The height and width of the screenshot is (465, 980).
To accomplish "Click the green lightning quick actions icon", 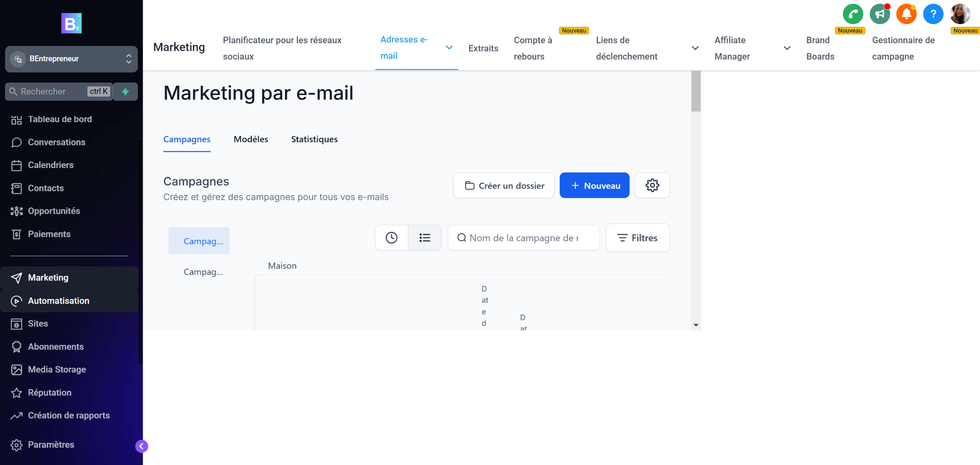I will click(x=125, y=91).
